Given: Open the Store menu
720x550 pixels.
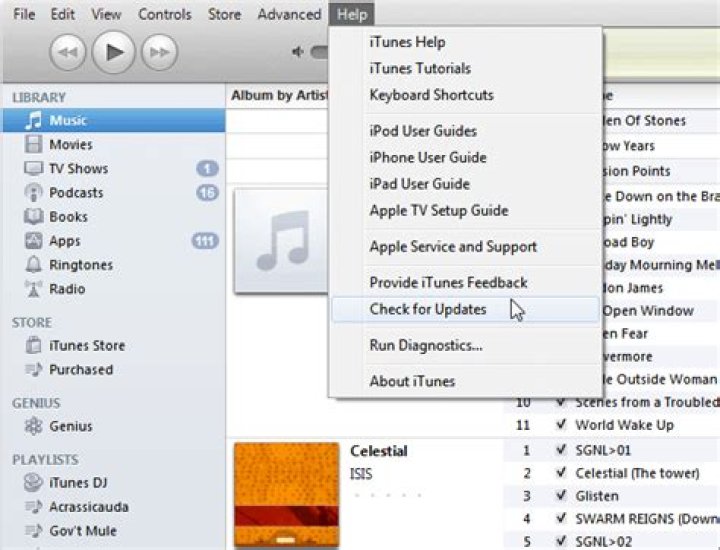Looking at the screenshot, I should tap(225, 14).
